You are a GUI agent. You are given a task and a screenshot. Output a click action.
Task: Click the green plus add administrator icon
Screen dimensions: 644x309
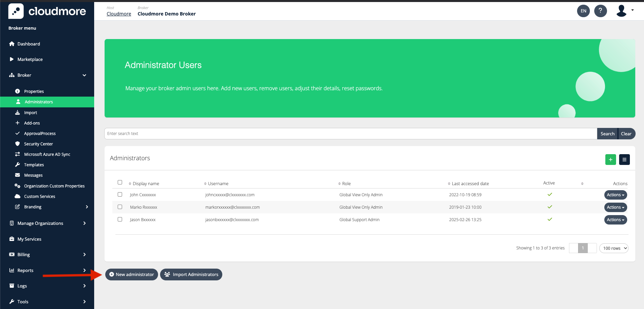click(610, 160)
